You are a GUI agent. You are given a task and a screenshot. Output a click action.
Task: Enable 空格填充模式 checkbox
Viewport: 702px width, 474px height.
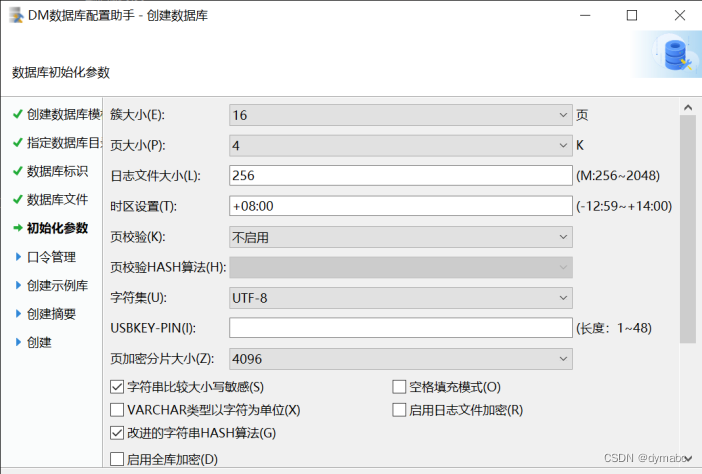pyautogui.click(x=399, y=387)
